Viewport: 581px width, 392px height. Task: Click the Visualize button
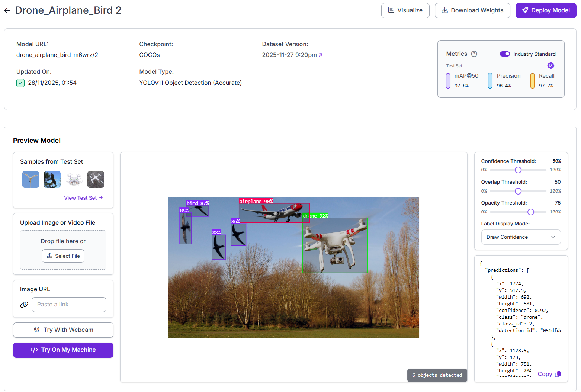pos(405,10)
